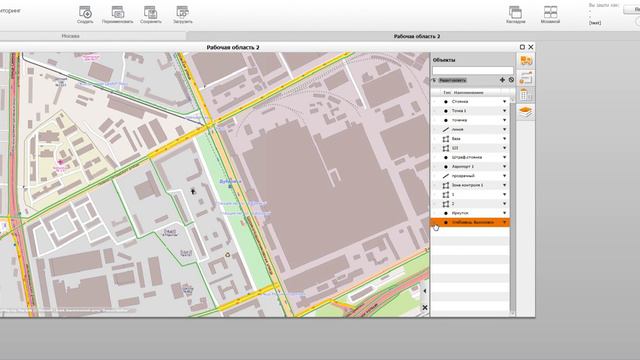
Task: Click the Создать workspace toolbar icon
Action: [x=85, y=12]
